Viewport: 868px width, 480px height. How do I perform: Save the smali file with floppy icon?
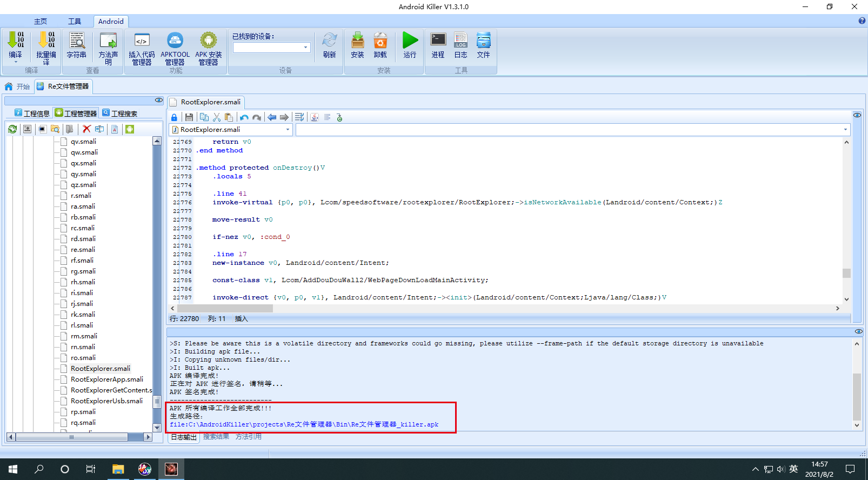[189, 117]
